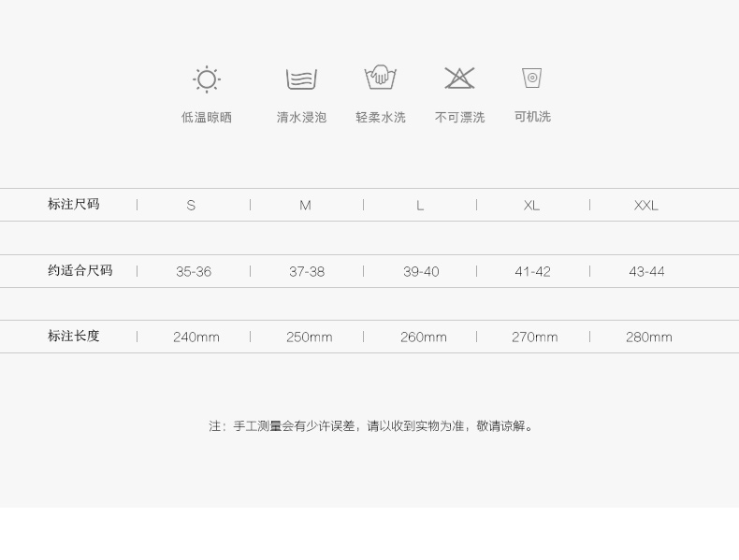Select the 37-38 fitting size cell
Screen dimensions: 739x560
pos(307,272)
